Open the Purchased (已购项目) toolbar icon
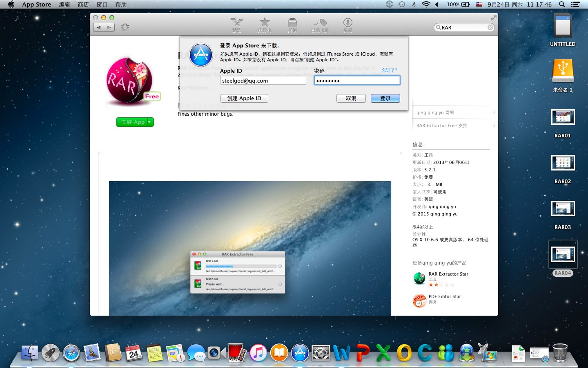Viewport: 588px width, 368px height. (320, 25)
